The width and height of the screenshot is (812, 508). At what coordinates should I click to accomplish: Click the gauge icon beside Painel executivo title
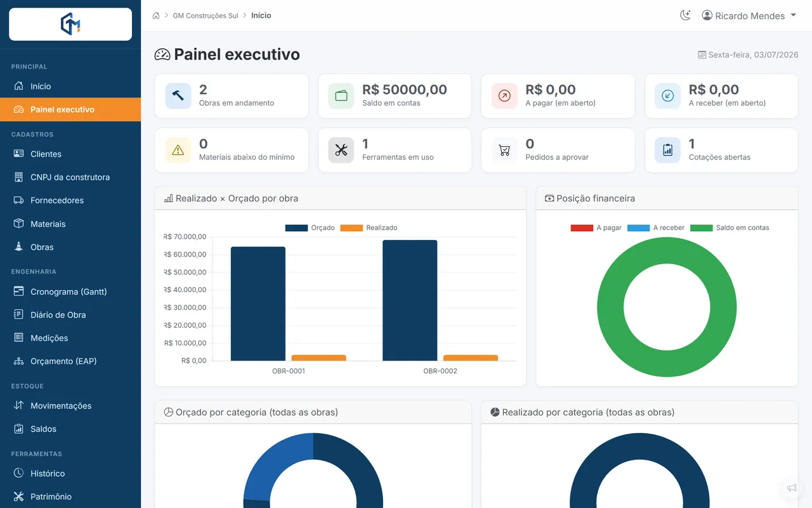[x=162, y=55]
